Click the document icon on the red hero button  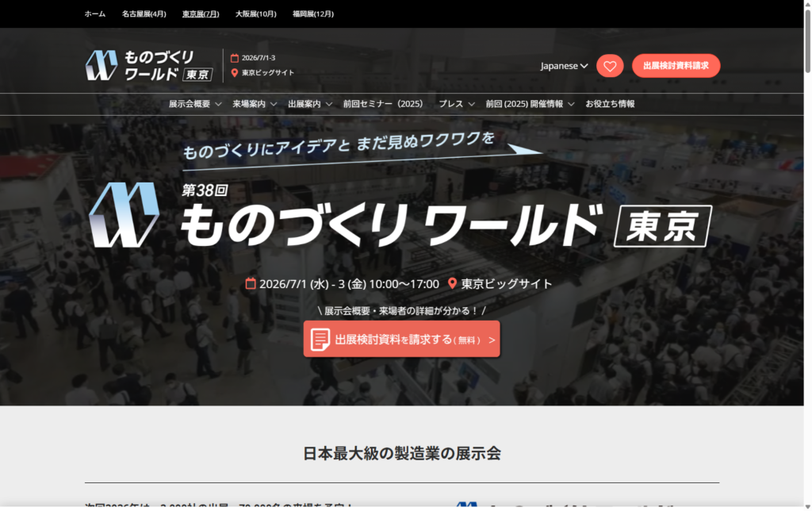click(320, 340)
